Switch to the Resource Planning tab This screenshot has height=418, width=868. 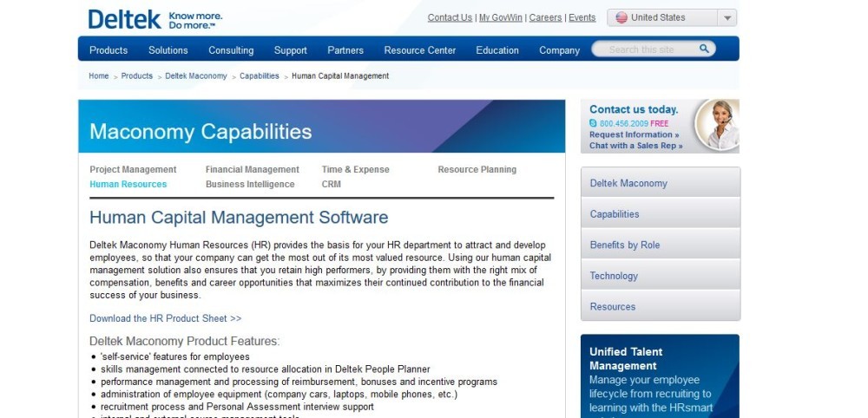click(477, 170)
